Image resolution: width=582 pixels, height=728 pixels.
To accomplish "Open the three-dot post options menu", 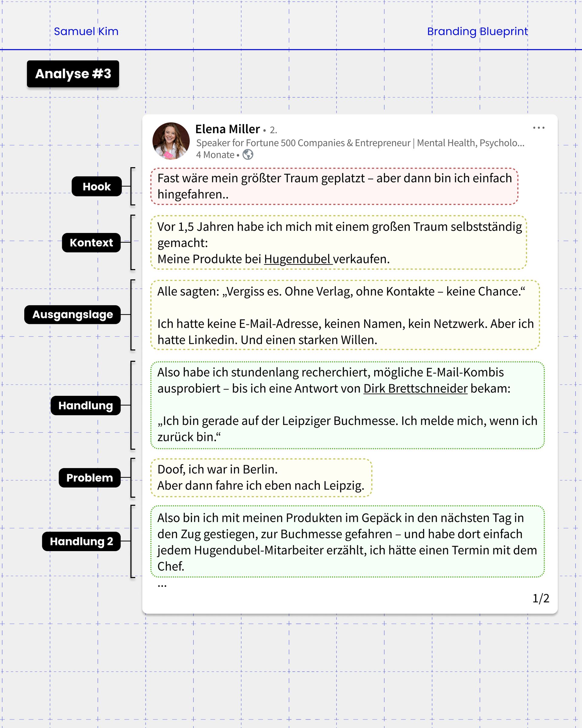I will click(x=538, y=128).
